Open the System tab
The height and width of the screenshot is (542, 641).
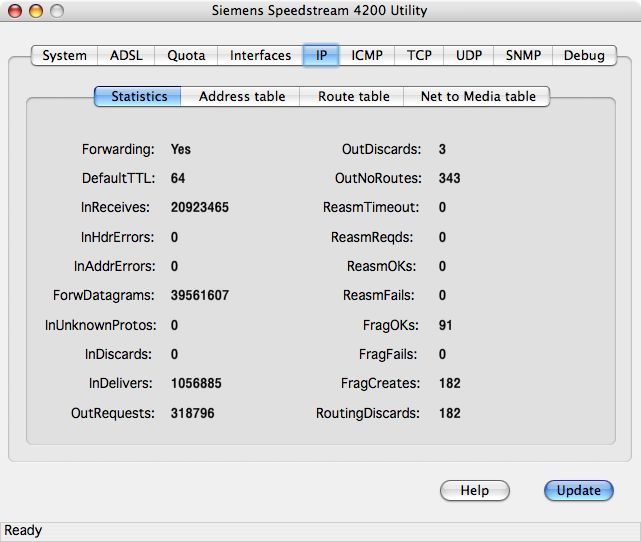[x=65, y=55]
